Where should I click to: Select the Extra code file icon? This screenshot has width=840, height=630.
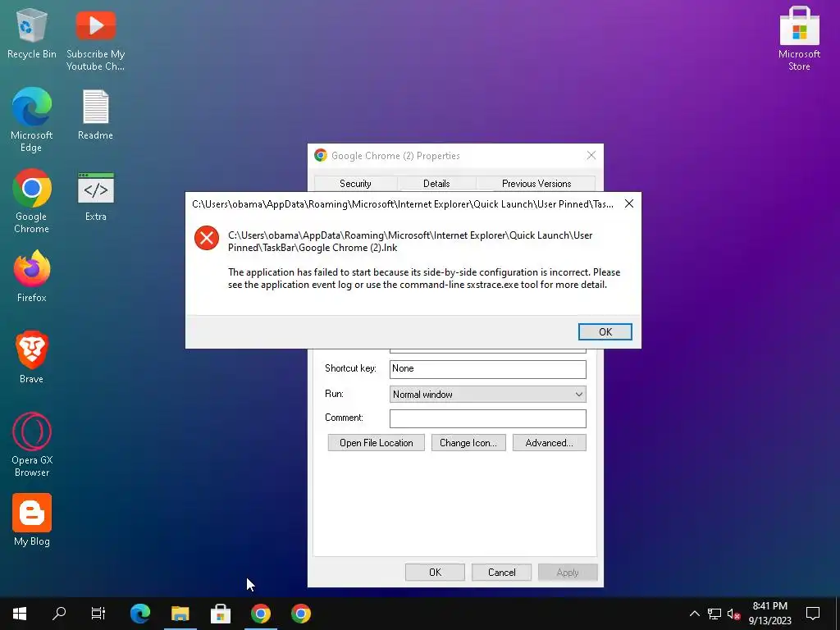(95, 196)
